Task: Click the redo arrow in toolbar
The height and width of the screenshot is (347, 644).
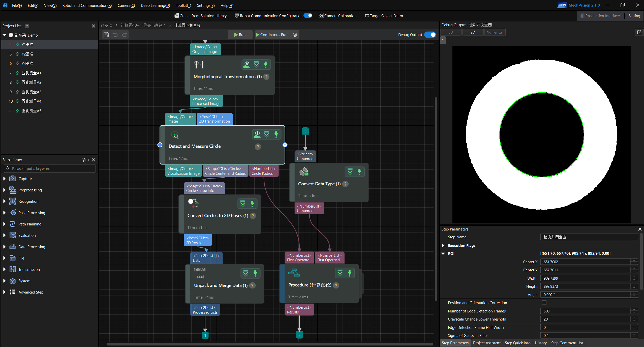Action: 125,35
